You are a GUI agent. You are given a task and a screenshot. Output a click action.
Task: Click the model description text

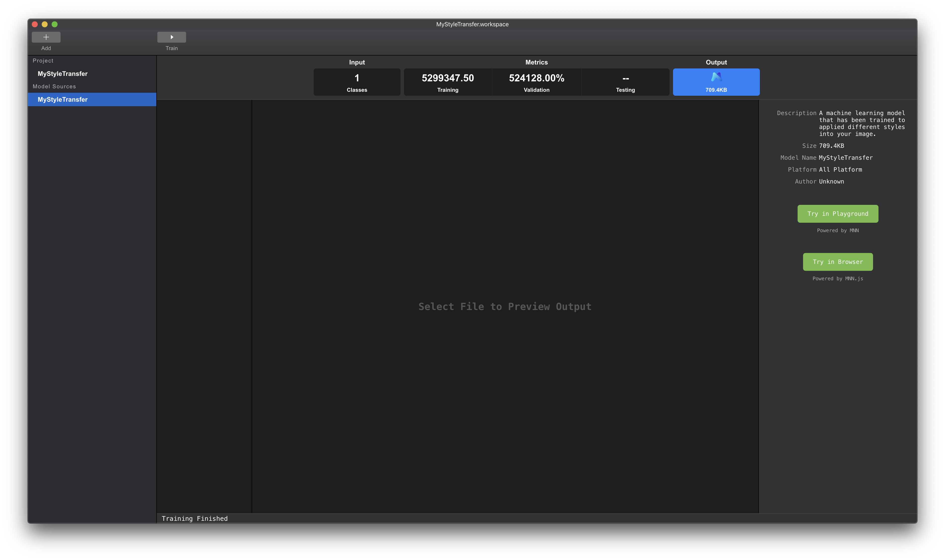(x=862, y=124)
